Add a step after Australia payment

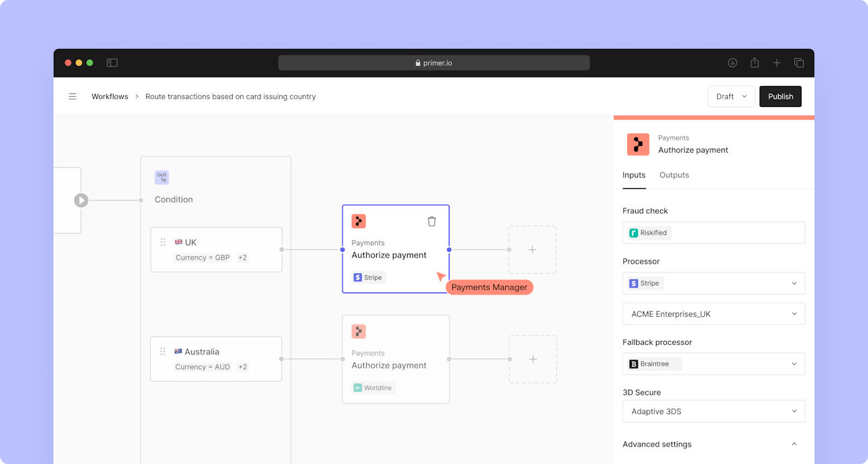[533, 359]
